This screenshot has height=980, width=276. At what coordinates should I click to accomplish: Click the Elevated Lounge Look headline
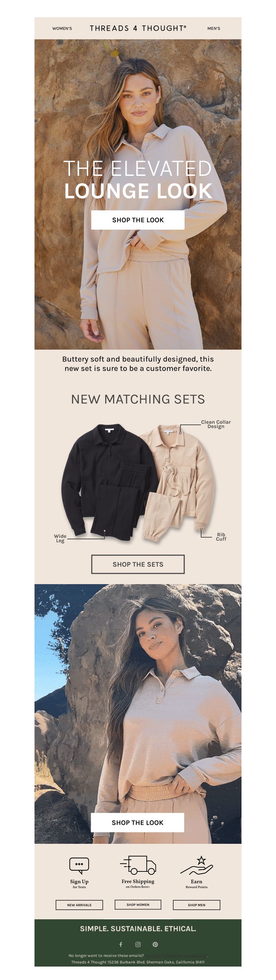(138, 180)
